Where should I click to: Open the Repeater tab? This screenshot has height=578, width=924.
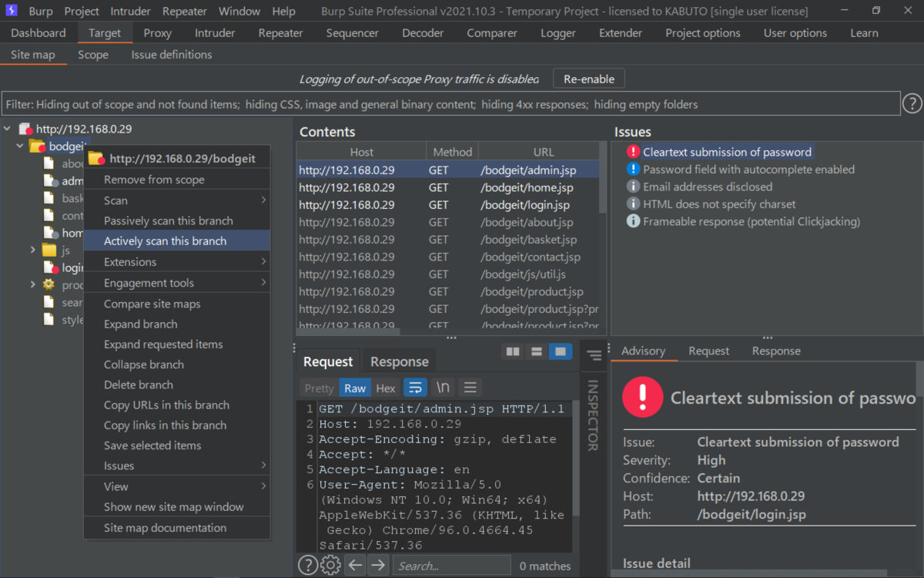pos(280,33)
